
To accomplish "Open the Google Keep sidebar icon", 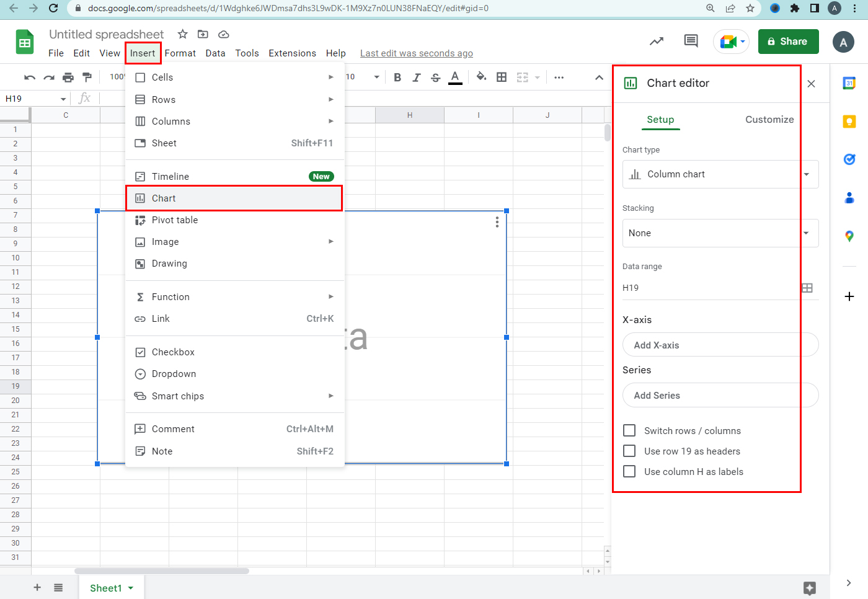I will (x=849, y=122).
